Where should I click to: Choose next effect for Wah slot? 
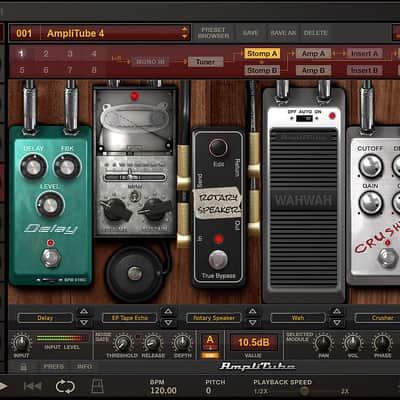pyautogui.click(x=337, y=323)
